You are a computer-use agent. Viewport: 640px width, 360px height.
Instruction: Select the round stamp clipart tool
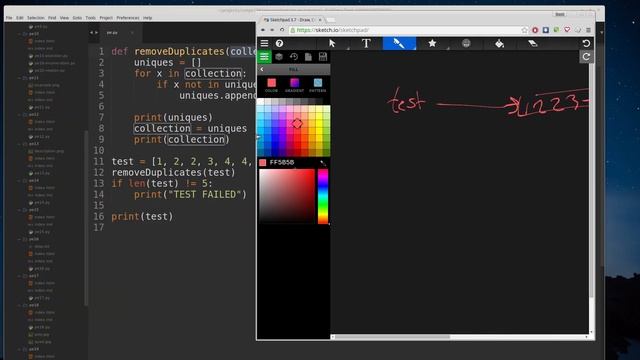pyautogui.click(x=466, y=43)
